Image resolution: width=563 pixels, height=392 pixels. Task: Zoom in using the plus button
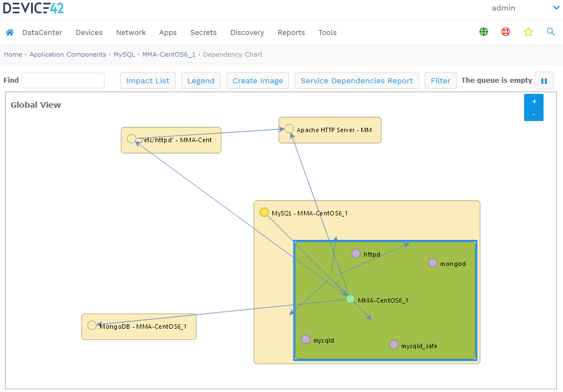tap(534, 101)
